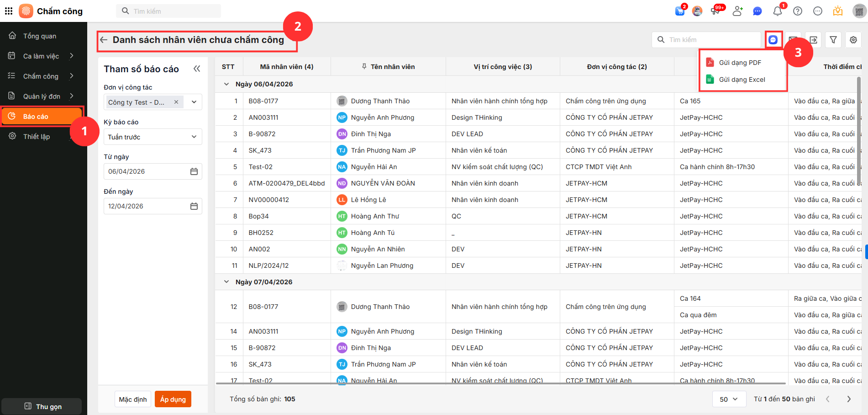The width and height of the screenshot is (868, 415).
Task: Open the app launcher grid icon
Action: pyautogui.click(x=9, y=11)
